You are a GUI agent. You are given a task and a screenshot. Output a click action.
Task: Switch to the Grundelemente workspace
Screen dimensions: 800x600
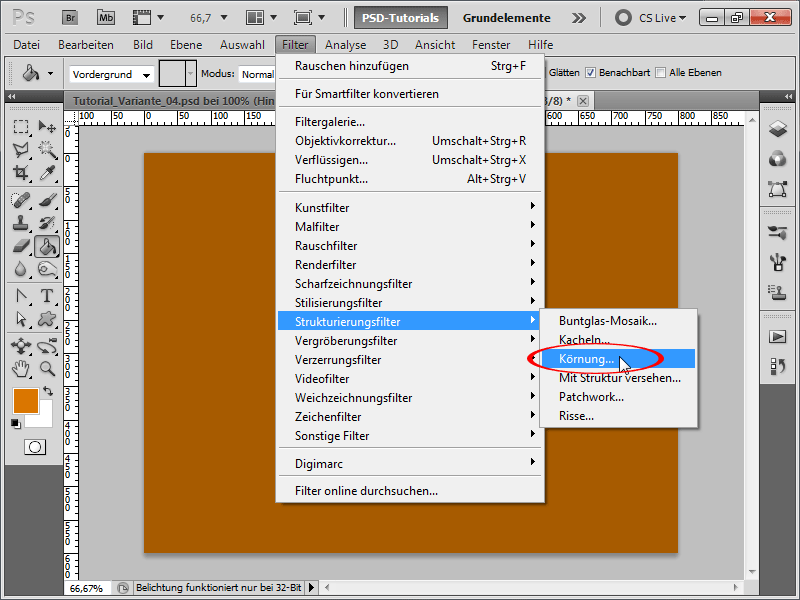[x=506, y=18]
